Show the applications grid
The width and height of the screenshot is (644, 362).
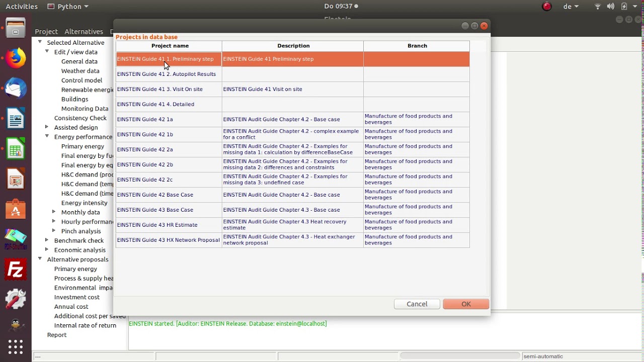point(16,347)
